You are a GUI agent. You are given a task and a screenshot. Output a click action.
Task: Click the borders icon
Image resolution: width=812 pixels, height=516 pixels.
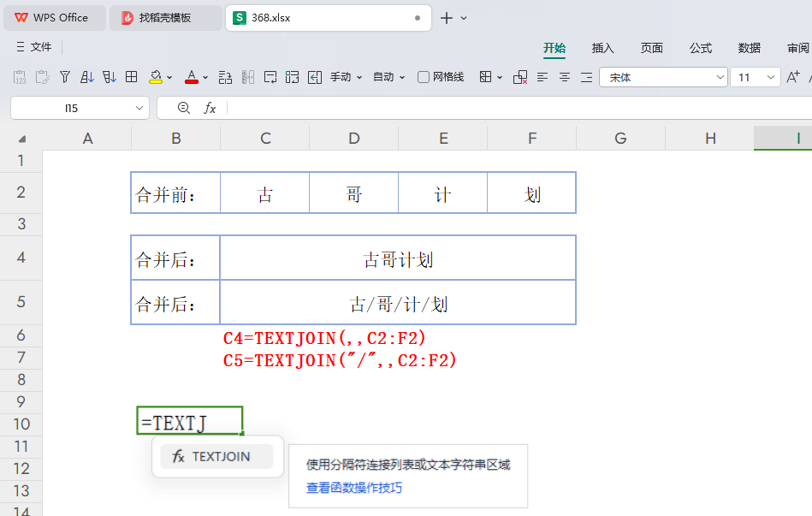click(485, 77)
